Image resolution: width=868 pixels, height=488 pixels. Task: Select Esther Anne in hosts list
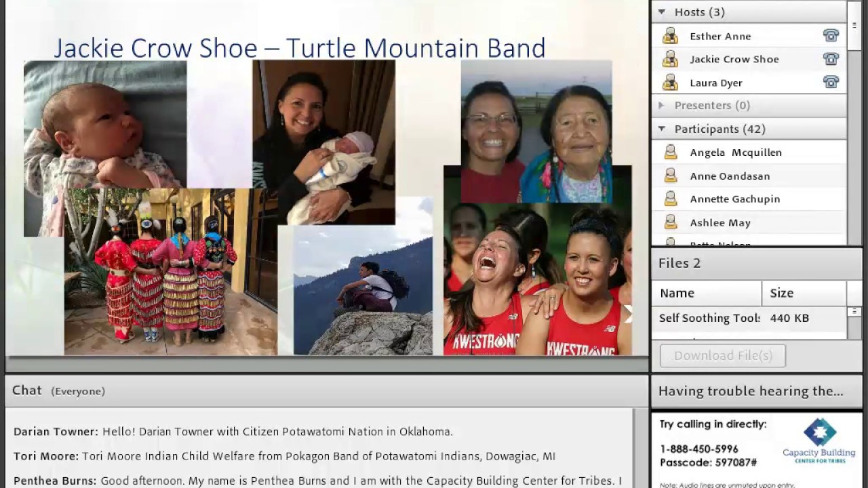pyautogui.click(x=749, y=36)
